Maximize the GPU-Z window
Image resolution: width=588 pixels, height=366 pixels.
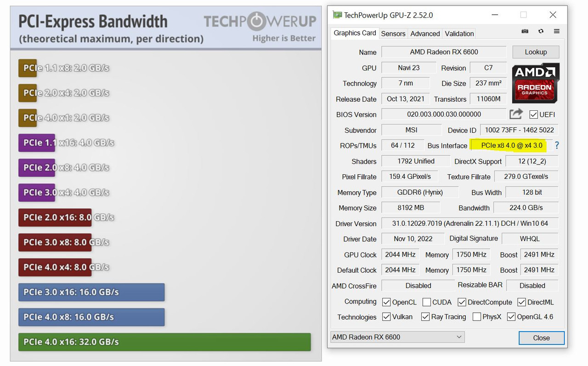[x=523, y=15]
